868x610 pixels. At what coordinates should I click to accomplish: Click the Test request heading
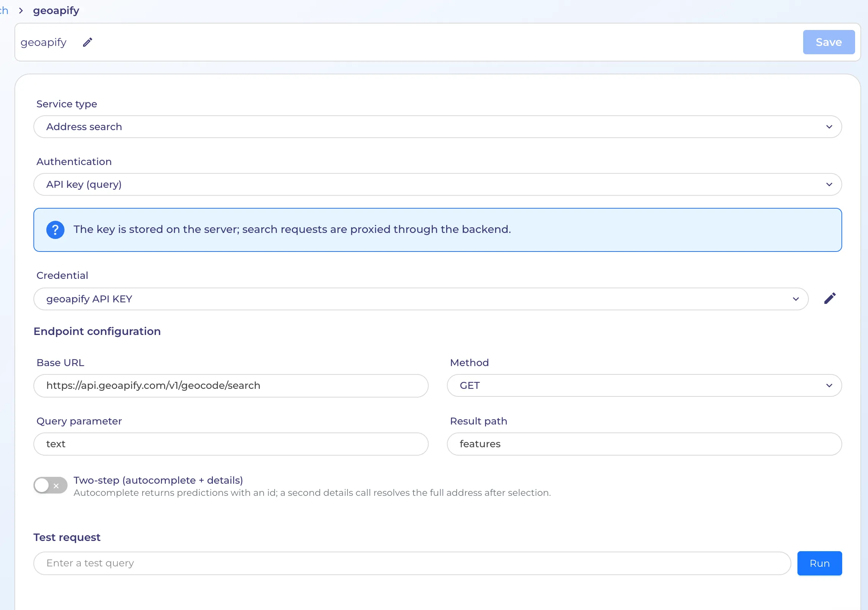pyautogui.click(x=67, y=538)
